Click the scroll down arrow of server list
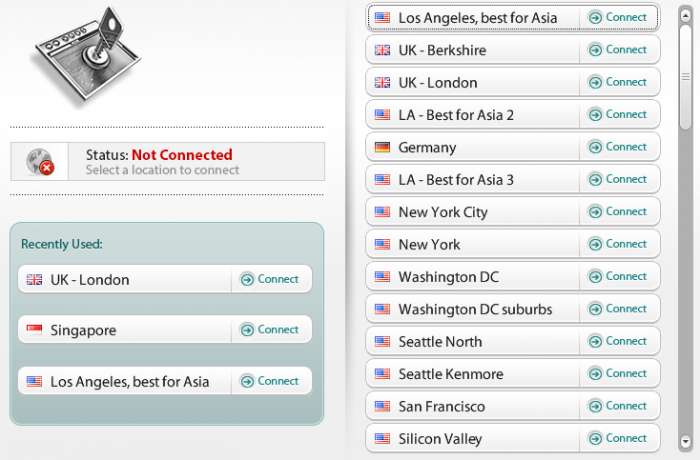The image size is (700, 460). 685,441
